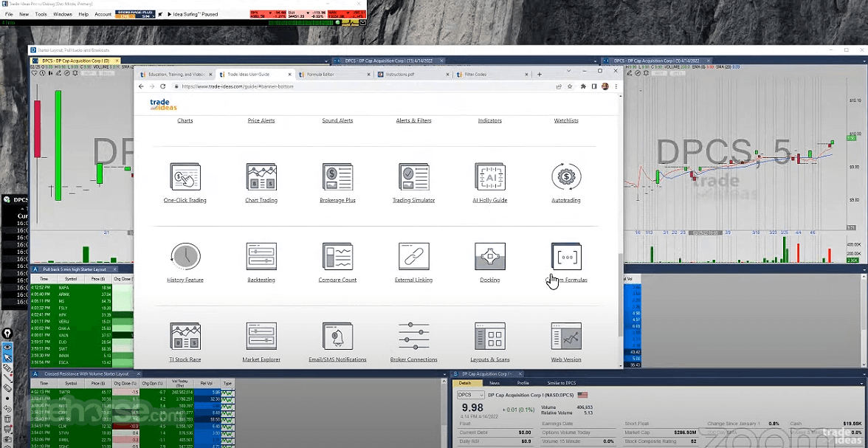Open the Help menu
The height and width of the screenshot is (448, 868).
[x=83, y=14]
